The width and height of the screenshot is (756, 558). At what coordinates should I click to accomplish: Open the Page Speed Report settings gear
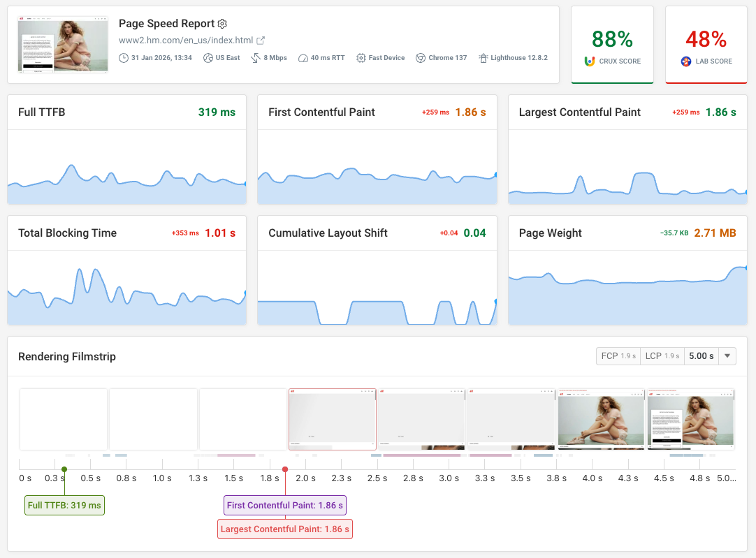(222, 23)
